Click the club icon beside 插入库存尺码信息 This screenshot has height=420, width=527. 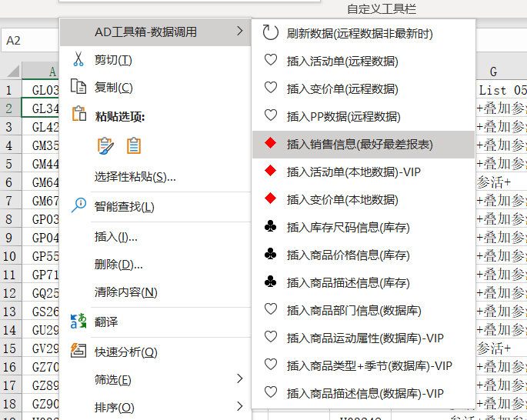(x=271, y=226)
